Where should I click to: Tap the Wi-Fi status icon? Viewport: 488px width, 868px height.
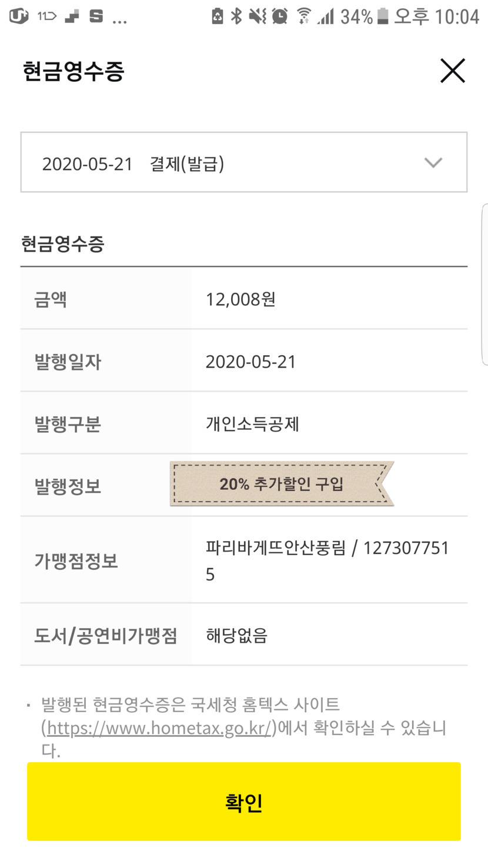pos(303,16)
